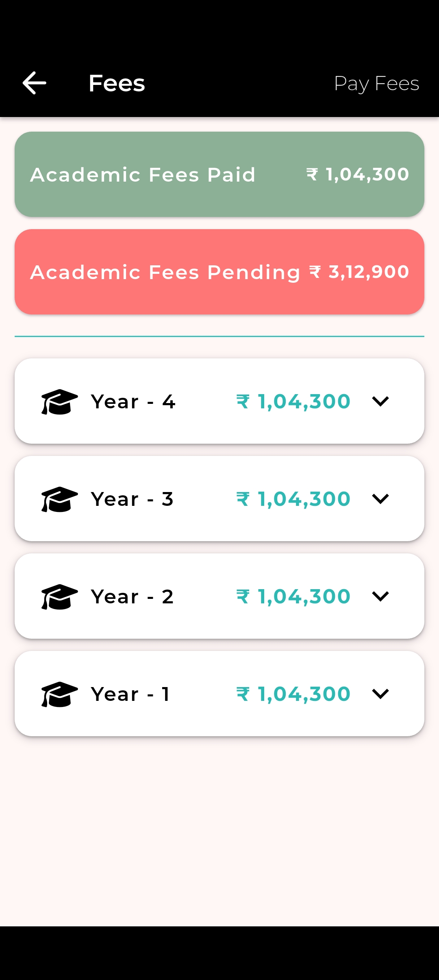Image resolution: width=439 pixels, height=980 pixels.
Task: Select the Academic Fees Pending card
Action: coord(219,272)
